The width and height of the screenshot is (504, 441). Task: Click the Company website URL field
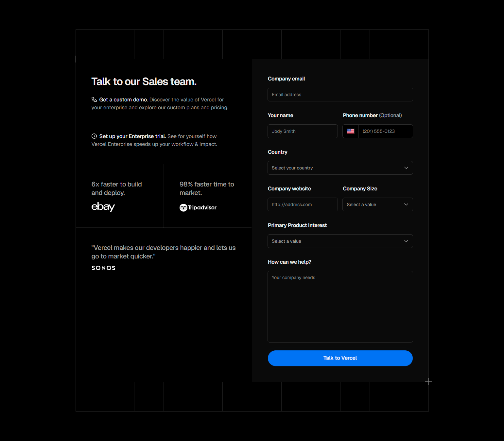coord(303,204)
